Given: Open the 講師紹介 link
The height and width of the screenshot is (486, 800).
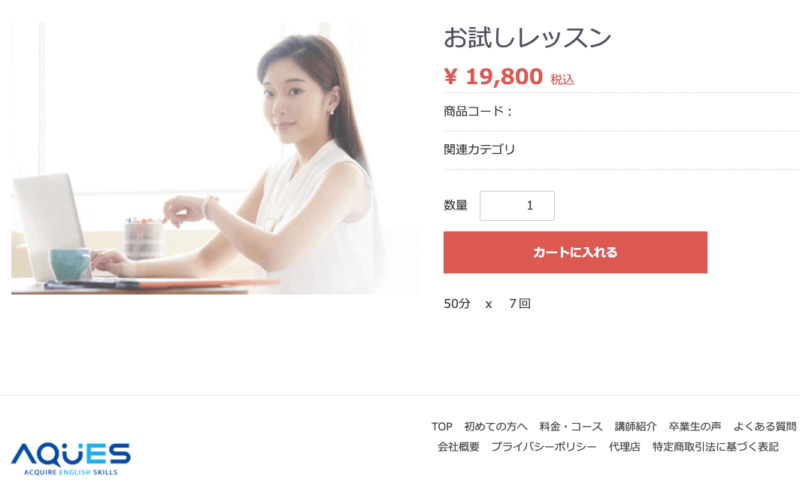Looking at the screenshot, I should pyautogui.click(x=635, y=426).
